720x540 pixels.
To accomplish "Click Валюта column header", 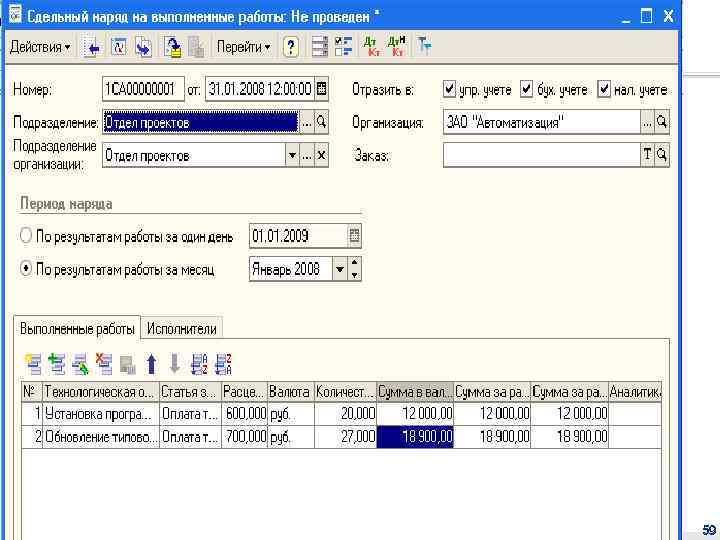I will point(291,392).
